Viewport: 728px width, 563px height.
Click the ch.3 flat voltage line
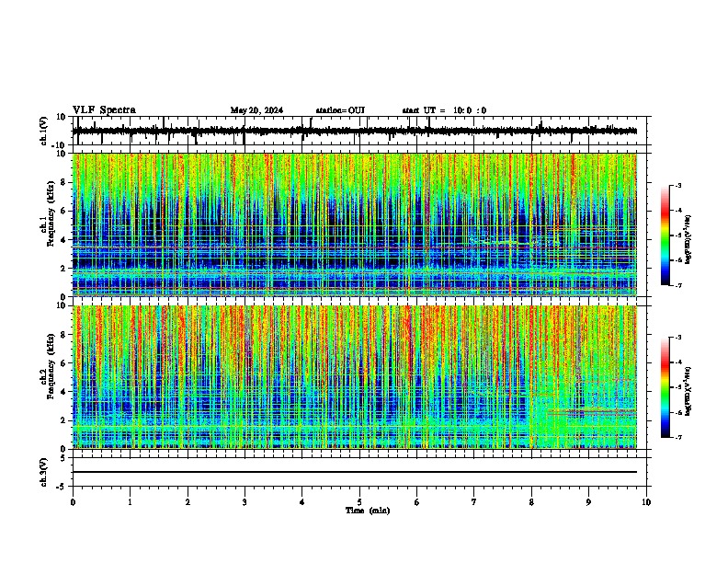pyautogui.click(x=355, y=472)
